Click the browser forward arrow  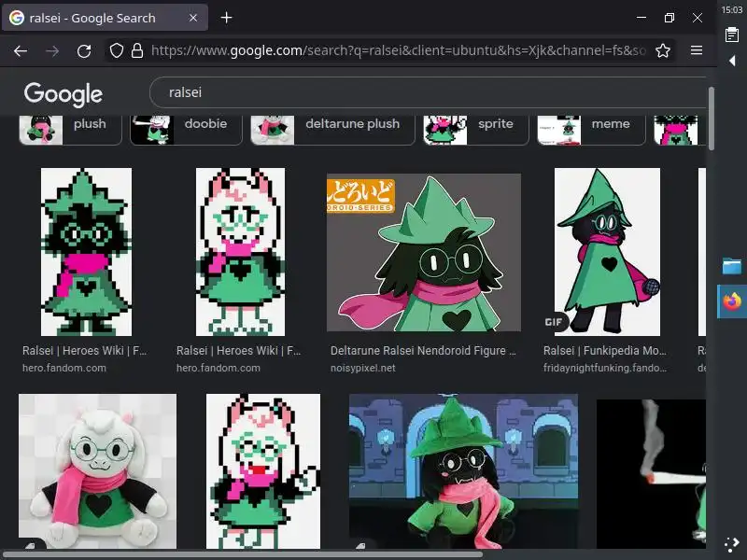pos(52,51)
